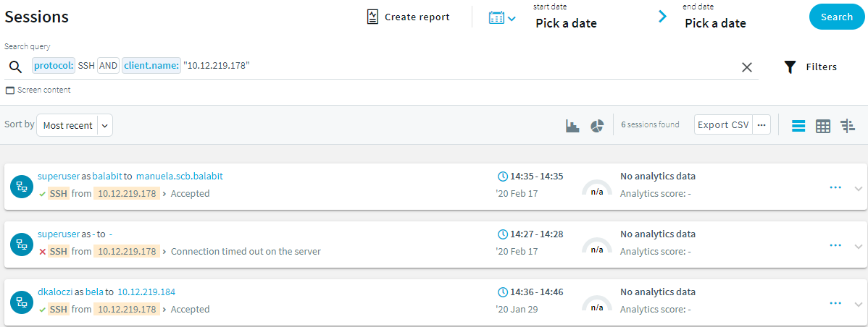Click the bar chart timeline icon
Screen dimensions: 868x327
572,126
